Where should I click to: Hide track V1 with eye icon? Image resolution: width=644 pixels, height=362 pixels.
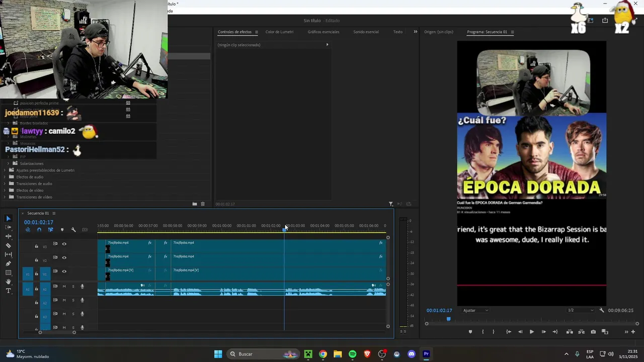point(64,271)
